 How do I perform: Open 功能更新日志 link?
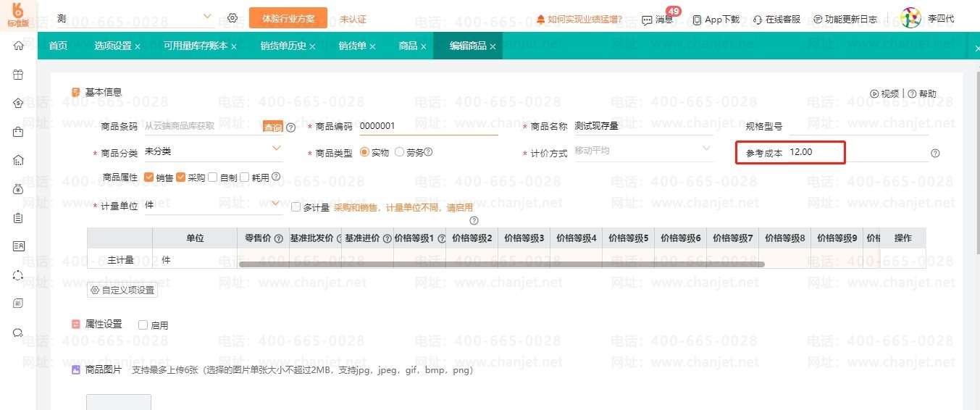point(845,20)
